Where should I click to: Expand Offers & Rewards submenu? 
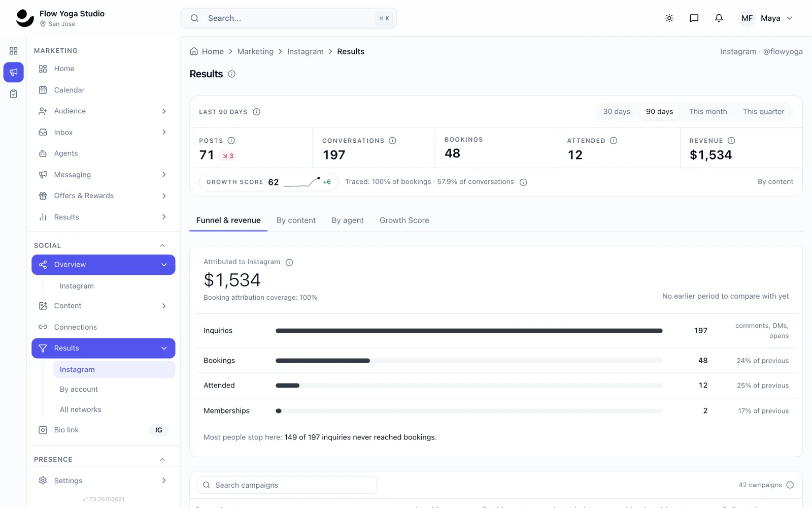164,196
